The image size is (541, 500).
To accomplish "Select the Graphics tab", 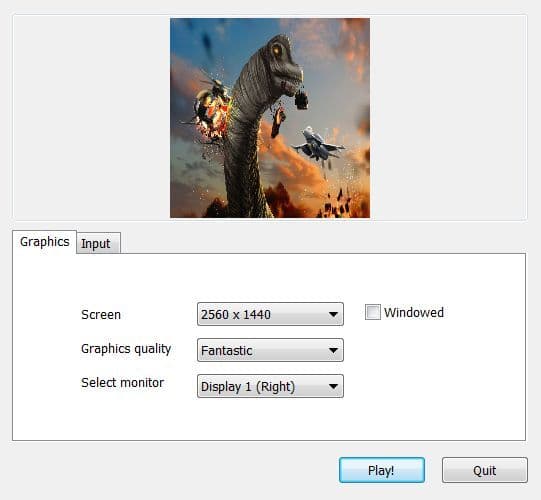I will [x=45, y=242].
